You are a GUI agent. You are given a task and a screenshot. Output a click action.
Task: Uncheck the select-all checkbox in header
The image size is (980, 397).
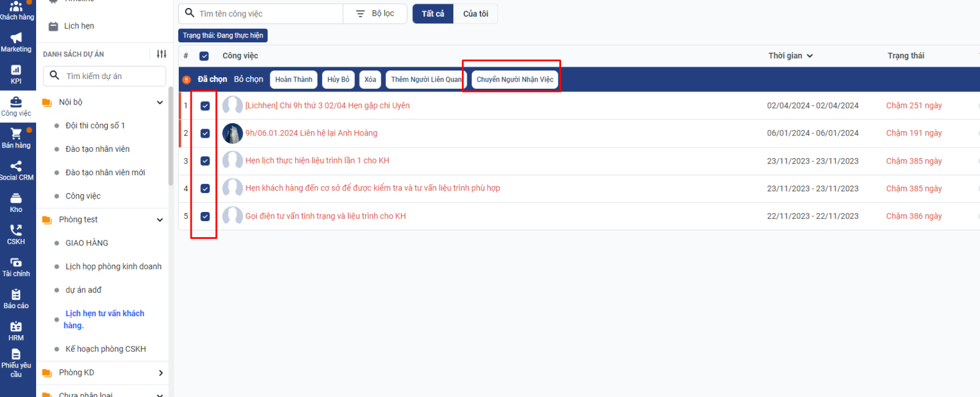click(x=205, y=56)
